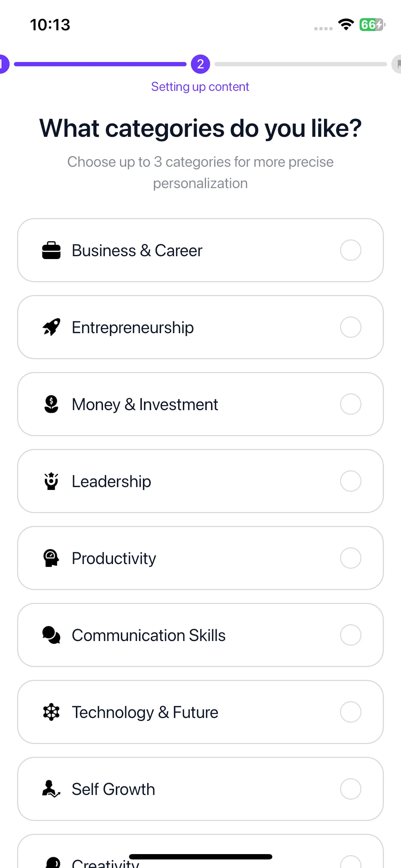Choose the Technology & Future category card

tap(200, 712)
